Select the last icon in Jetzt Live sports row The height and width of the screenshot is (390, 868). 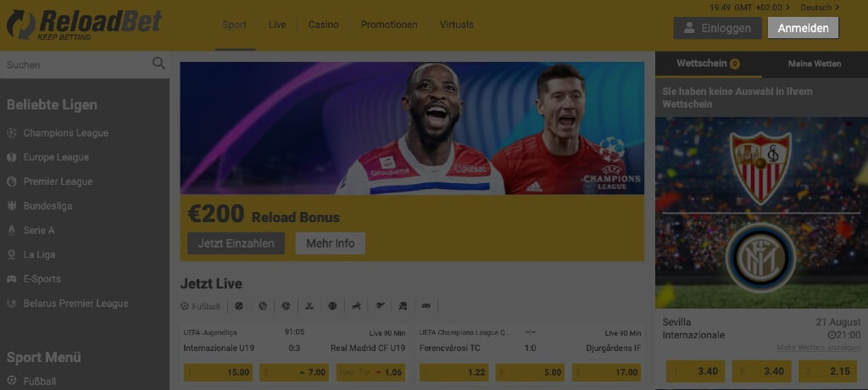(426, 306)
